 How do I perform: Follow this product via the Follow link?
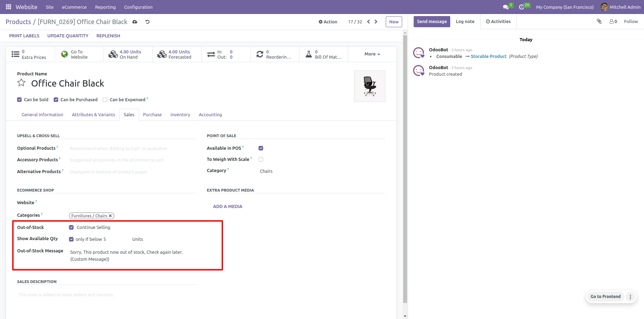click(x=631, y=21)
